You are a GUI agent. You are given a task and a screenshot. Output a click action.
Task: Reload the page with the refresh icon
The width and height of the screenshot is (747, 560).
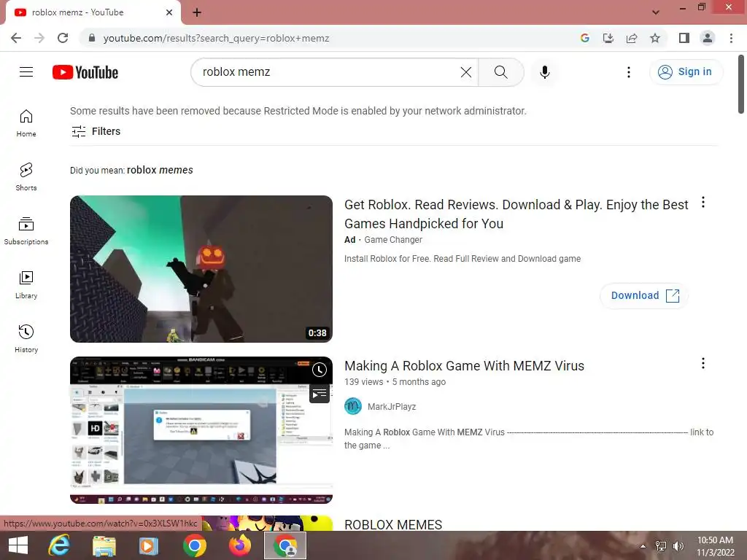click(x=63, y=38)
